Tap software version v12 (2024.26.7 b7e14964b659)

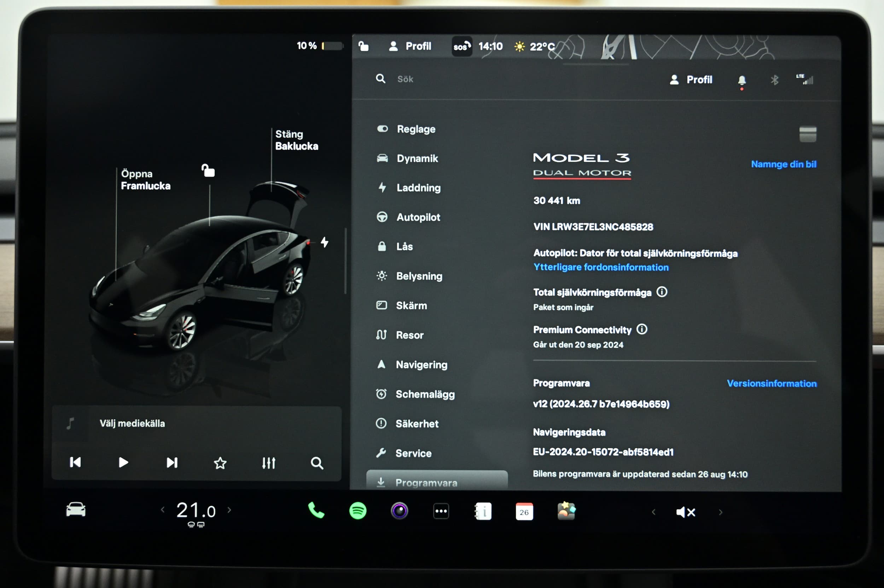(x=601, y=404)
